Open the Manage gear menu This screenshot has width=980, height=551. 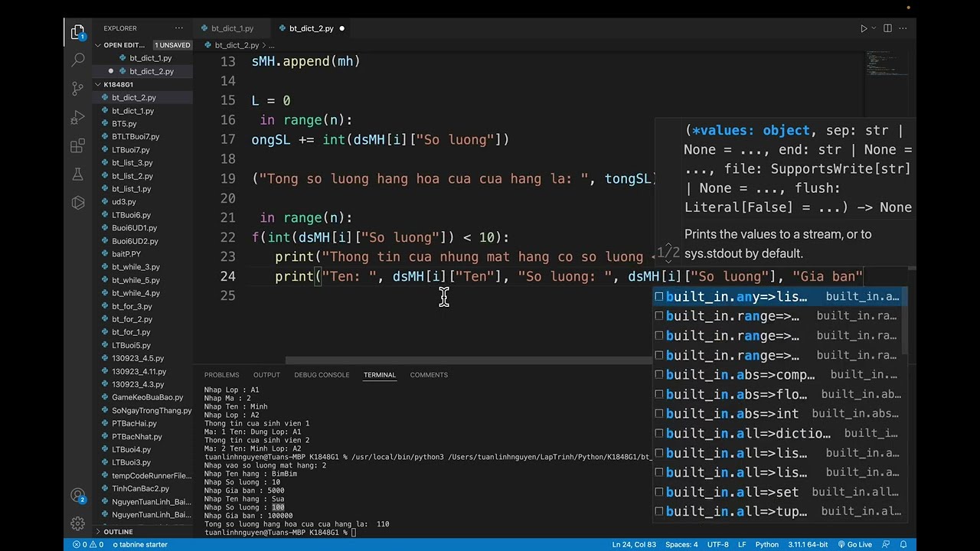[77, 523]
